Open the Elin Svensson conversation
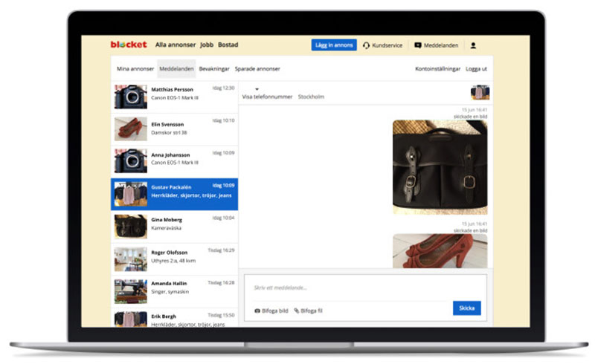This screenshot has height=364, width=595. [175, 129]
